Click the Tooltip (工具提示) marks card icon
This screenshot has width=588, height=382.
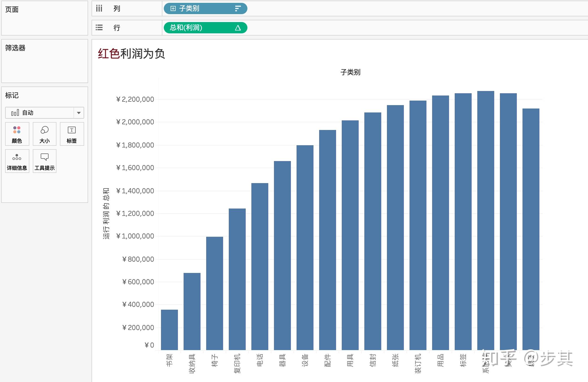(x=45, y=161)
